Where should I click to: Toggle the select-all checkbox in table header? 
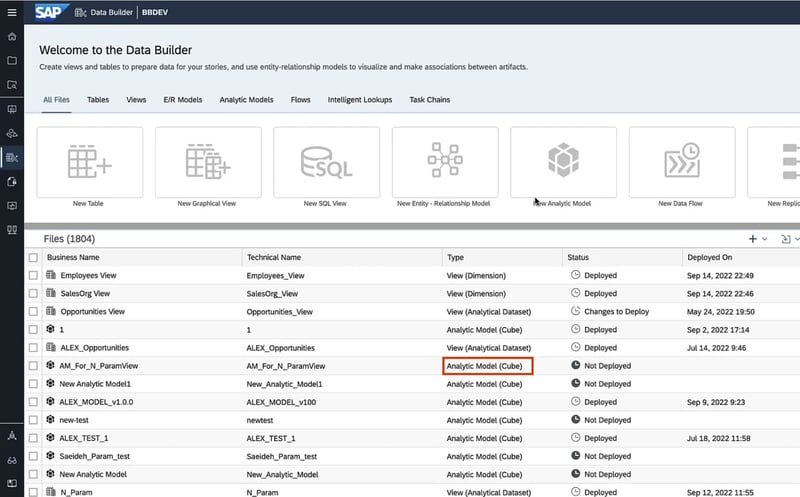pyautogui.click(x=33, y=258)
